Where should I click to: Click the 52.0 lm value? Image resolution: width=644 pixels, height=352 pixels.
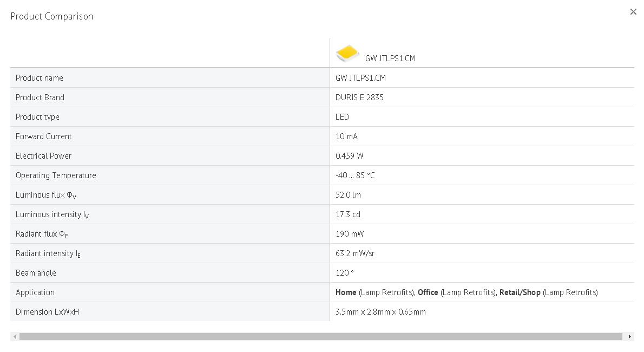349,195
